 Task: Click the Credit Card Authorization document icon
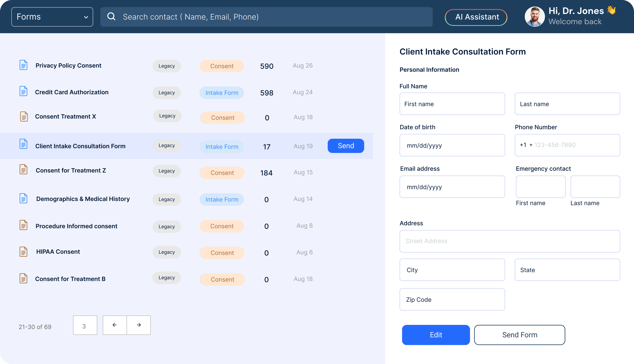tap(23, 91)
